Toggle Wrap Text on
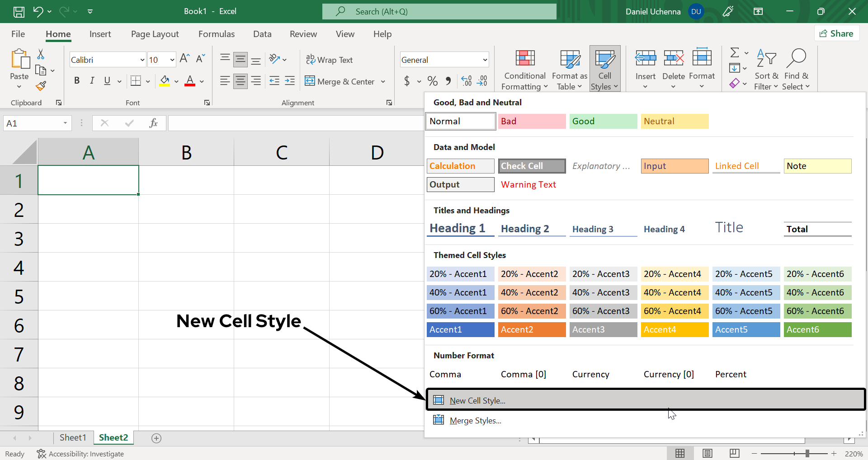 (329, 60)
